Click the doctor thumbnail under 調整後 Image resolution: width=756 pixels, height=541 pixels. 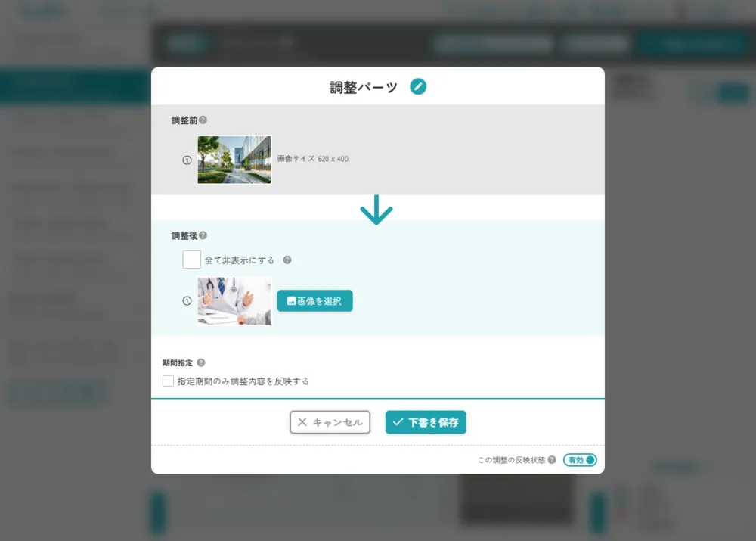coord(234,300)
